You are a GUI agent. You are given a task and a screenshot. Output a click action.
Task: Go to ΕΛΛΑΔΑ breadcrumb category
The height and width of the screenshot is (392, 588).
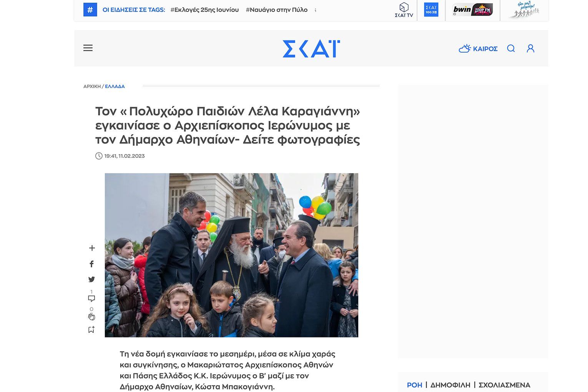click(115, 86)
